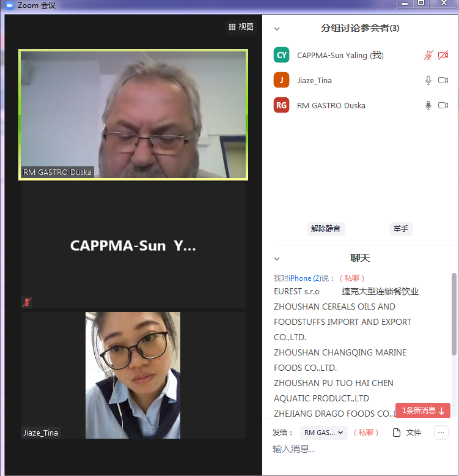Viewport: 459px width, 476px height.
Task: Collapse the chat panel chevron
Action: 277,259
